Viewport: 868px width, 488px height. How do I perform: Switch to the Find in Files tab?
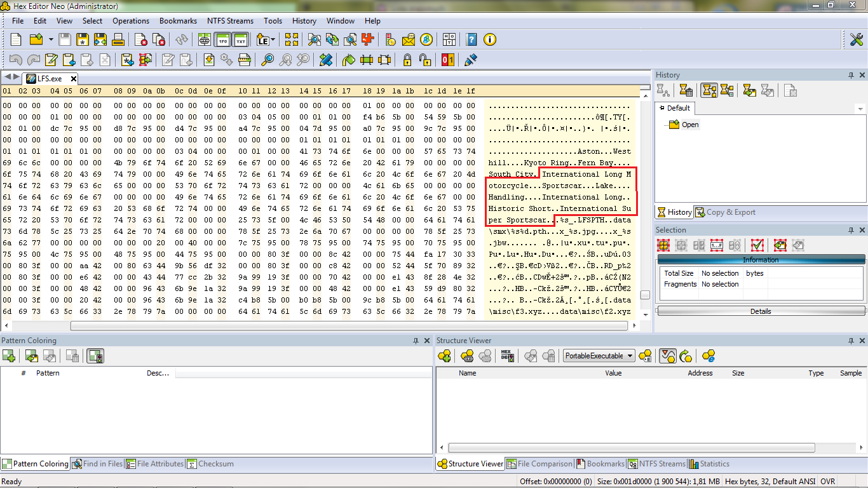97,464
